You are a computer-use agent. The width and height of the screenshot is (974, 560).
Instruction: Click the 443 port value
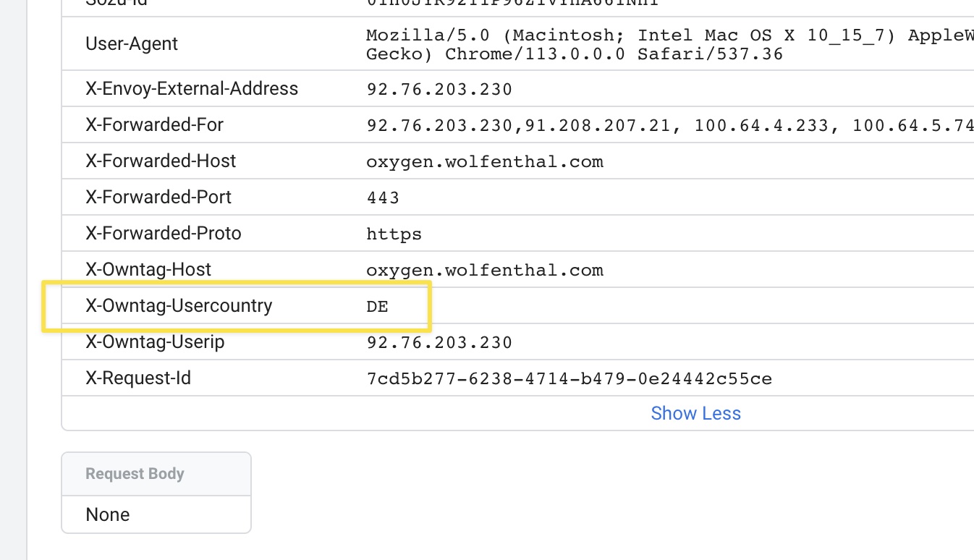[383, 198]
